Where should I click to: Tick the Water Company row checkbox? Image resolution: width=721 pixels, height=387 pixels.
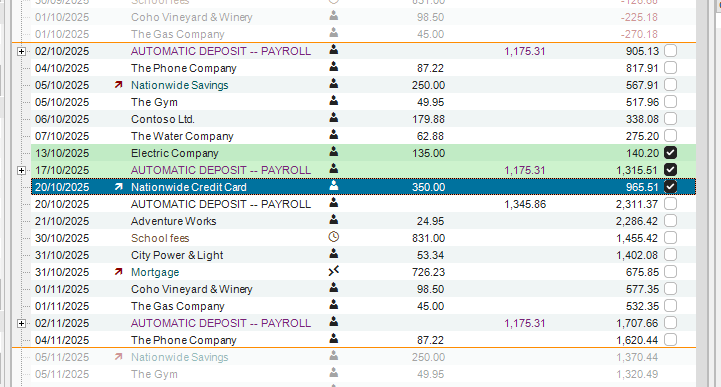(x=670, y=136)
